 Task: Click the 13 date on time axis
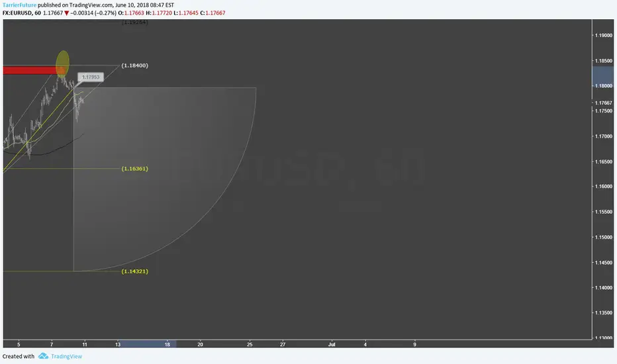click(118, 344)
